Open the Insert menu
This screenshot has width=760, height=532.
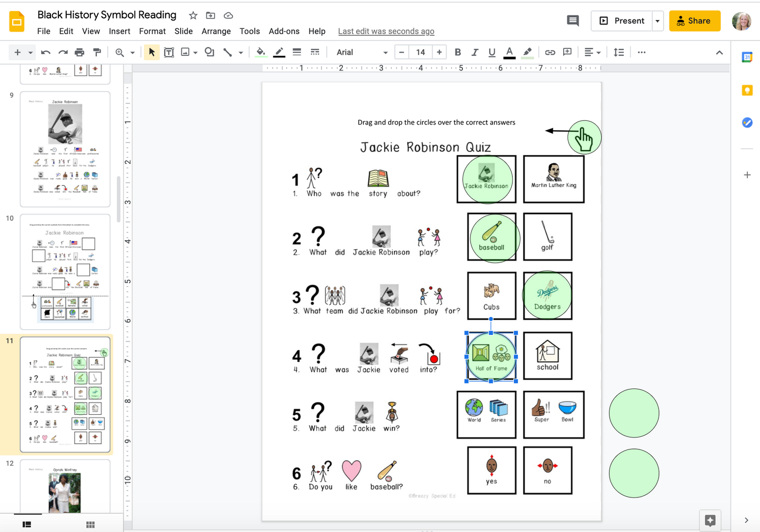point(119,31)
